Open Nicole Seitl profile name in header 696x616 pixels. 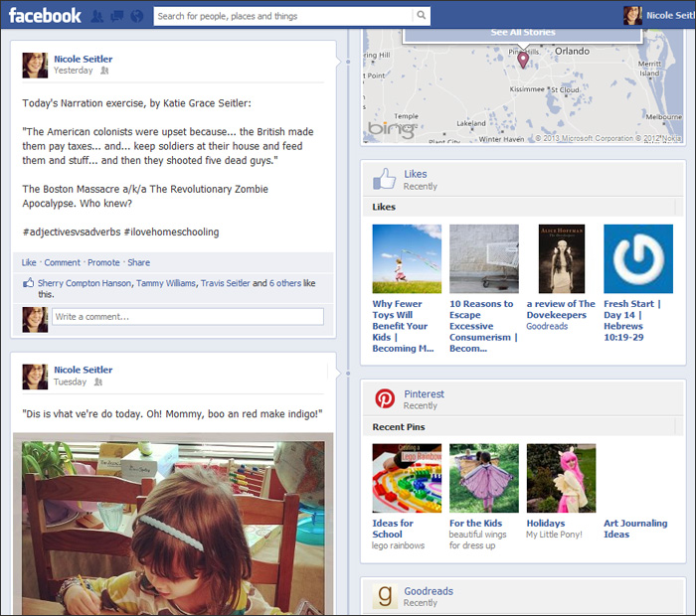click(670, 16)
